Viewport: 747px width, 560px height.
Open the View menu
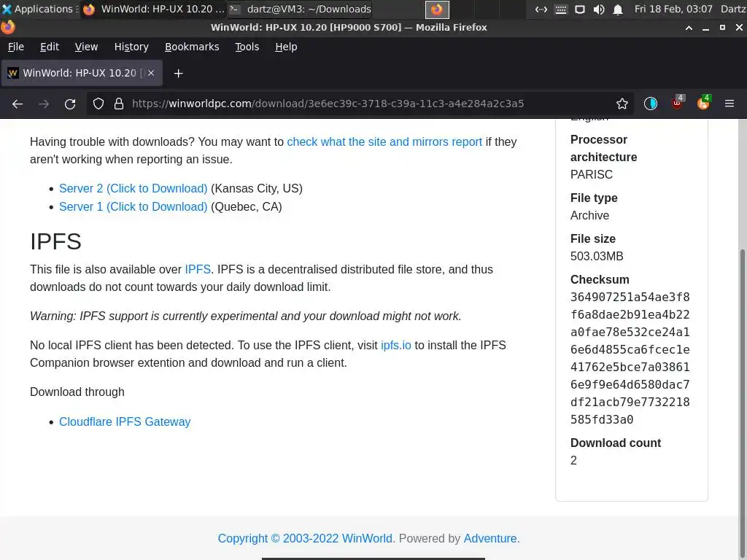pos(86,47)
